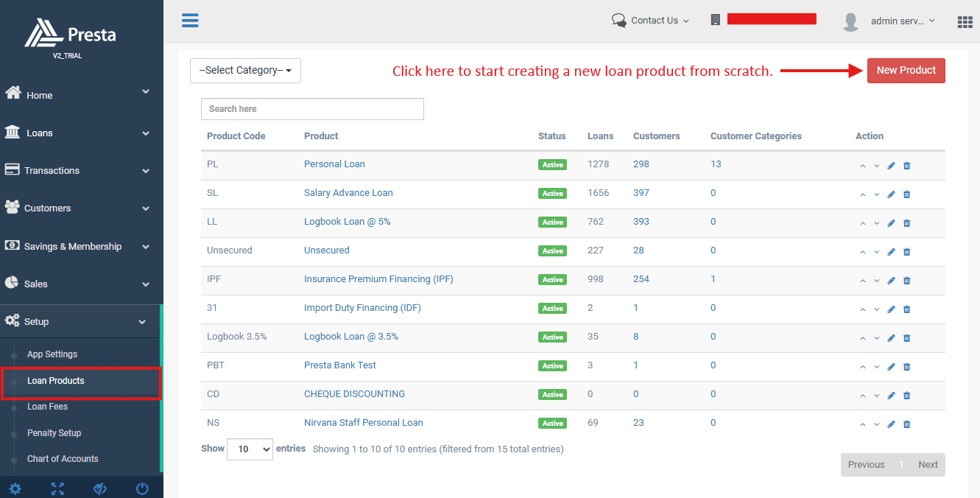Sort by Status column header
This screenshot has height=498, width=980.
point(552,136)
